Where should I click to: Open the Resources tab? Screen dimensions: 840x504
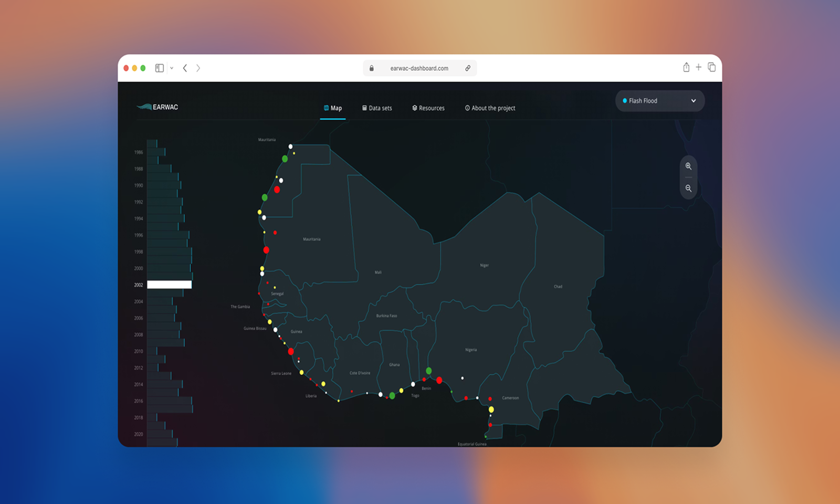(428, 108)
